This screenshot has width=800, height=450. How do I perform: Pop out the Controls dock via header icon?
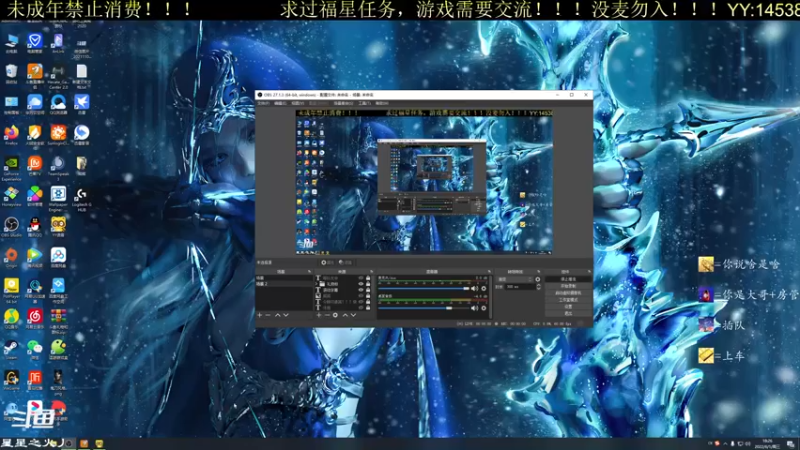[591, 271]
